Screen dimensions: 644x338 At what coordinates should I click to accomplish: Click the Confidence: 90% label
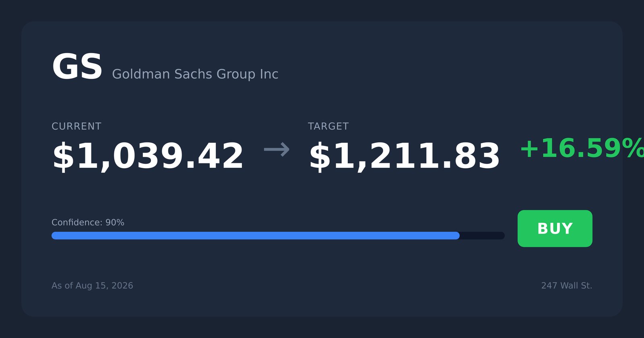click(x=88, y=223)
